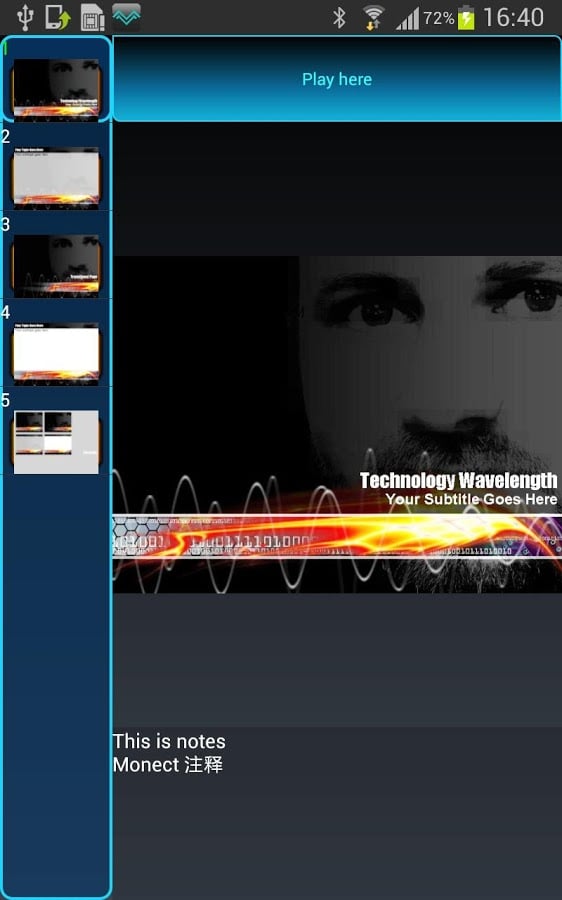562x900 pixels.
Task: Tap empty slide panel area below slide 5
Action: point(56,683)
